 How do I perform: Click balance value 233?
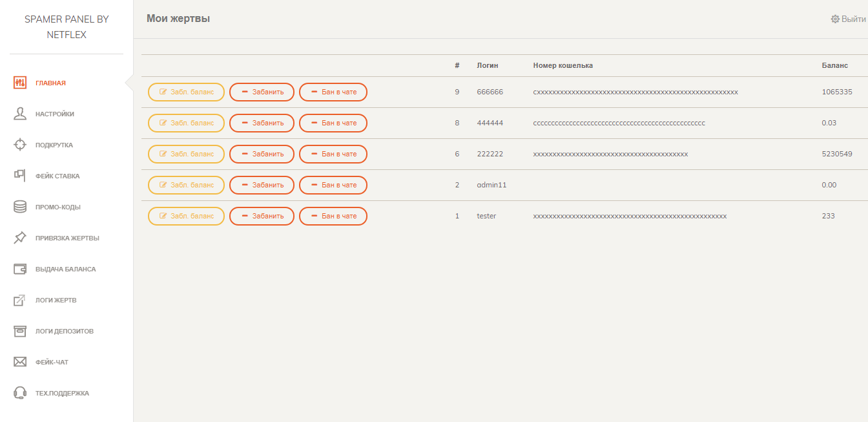[x=829, y=216]
